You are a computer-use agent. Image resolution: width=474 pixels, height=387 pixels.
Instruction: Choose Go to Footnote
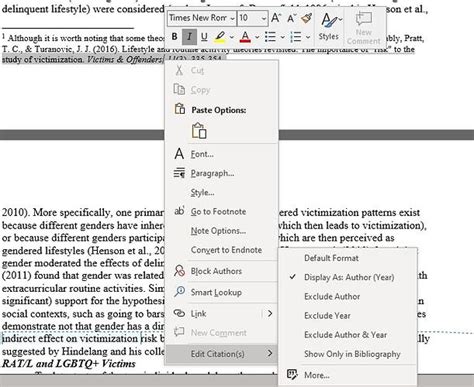click(218, 211)
